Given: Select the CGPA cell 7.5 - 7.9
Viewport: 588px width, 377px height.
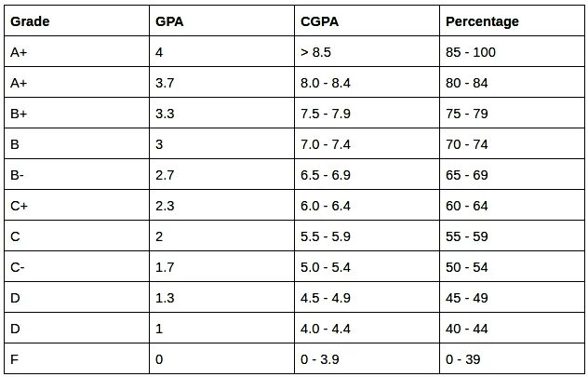Looking at the screenshot, I should click(x=367, y=114).
